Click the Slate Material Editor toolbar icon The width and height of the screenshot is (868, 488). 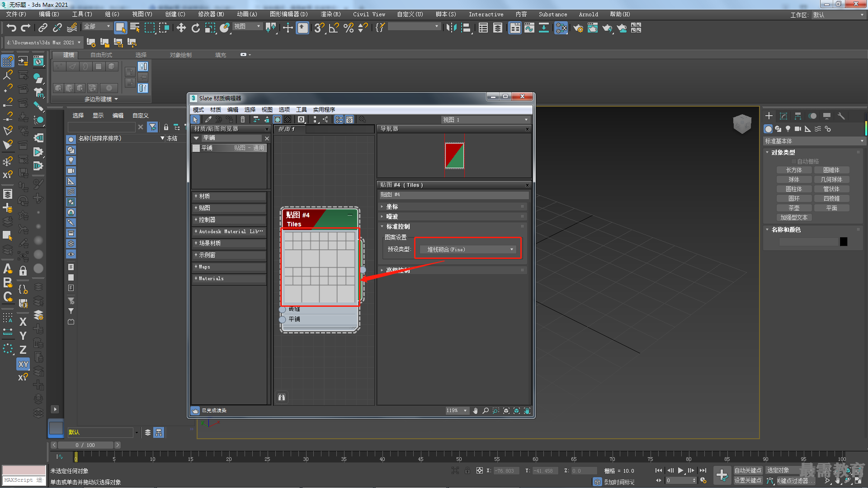pyautogui.click(x=561, y=28)
